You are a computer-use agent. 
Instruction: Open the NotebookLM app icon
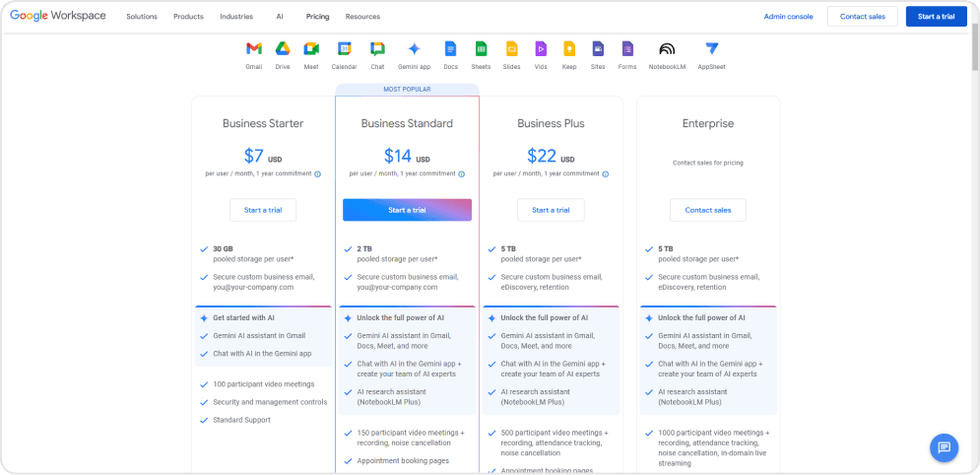pyautogui.click(x=667, y=48)
